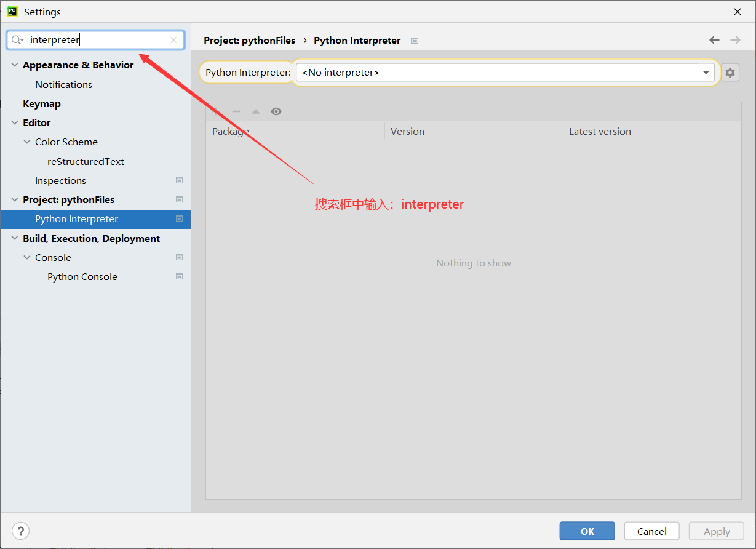This screenshot has height=549, width=756.
Task: Clear the search field with the X
Action: click(x=173, y=39)
